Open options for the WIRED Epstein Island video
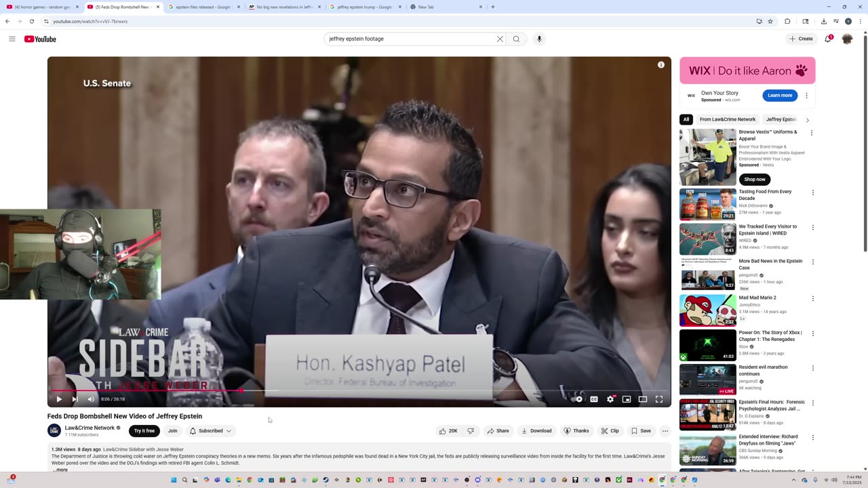Screen dimensions: 868x488 coord(812,227)
